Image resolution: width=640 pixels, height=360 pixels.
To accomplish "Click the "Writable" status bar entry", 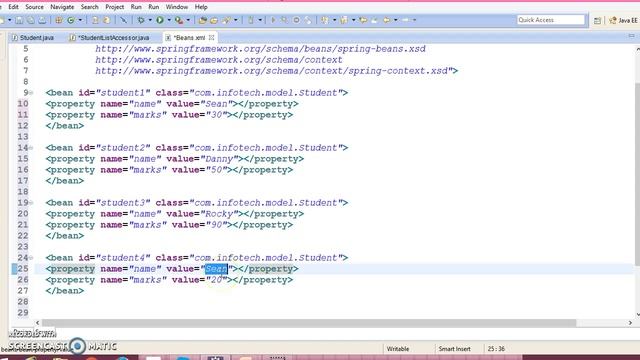I will click(x=398, y=349).
